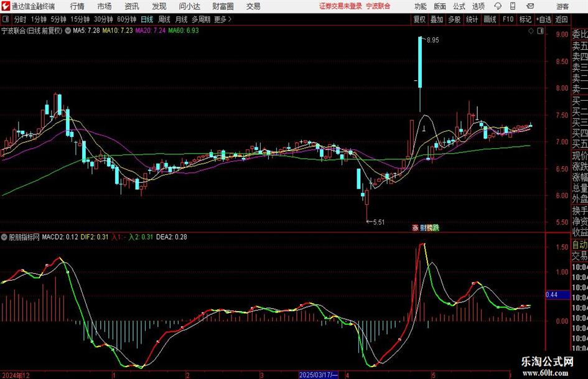
Task: Toggle the left sidebar panel icon
Action: (x=5, y=19)
